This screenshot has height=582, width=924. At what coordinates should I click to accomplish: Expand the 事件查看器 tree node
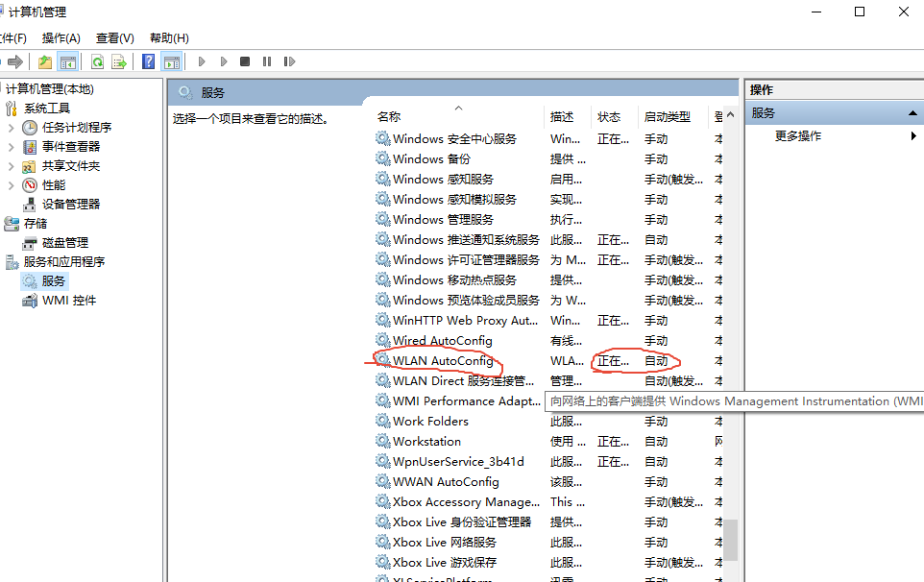[x=12, y=147]
